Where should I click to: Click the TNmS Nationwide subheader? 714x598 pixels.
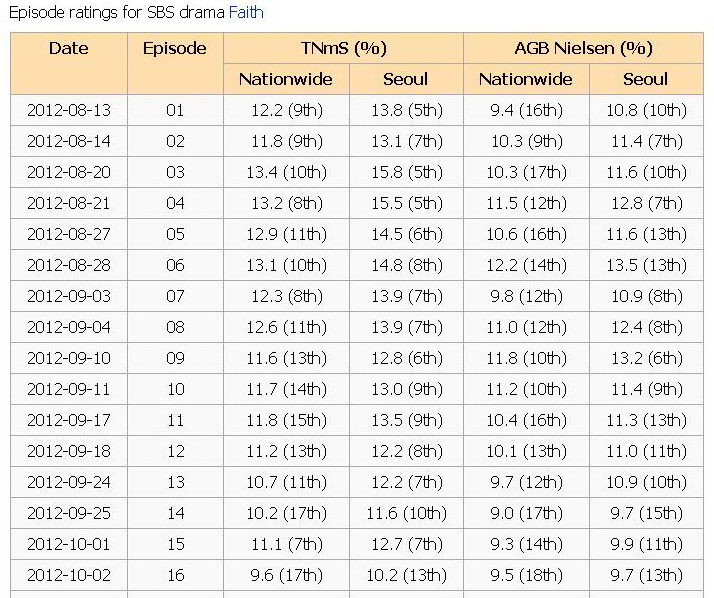(286, 79)
